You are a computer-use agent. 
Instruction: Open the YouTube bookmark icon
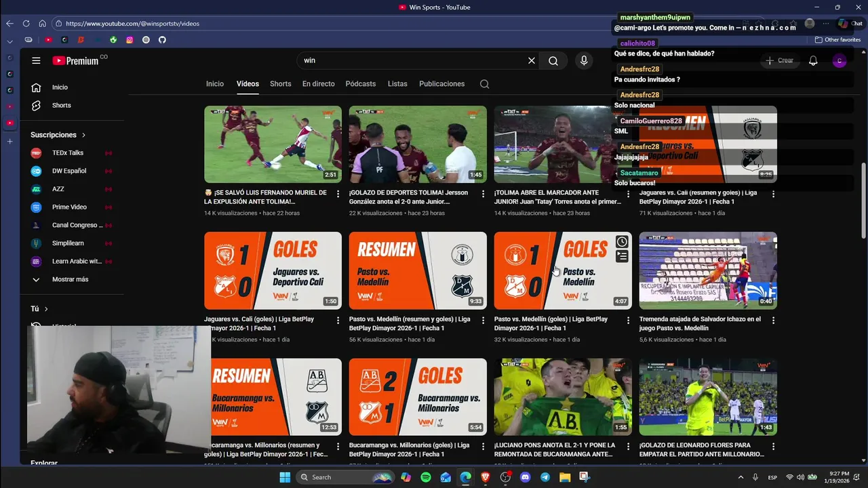48,40
